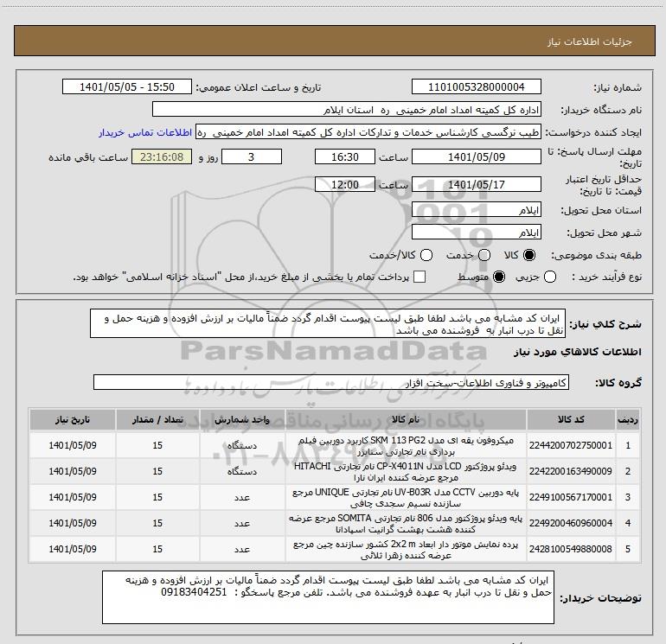Click the شرح کلی نیاز description box
Viewport: 666px width, 644px height.
[x=328, y=323]
